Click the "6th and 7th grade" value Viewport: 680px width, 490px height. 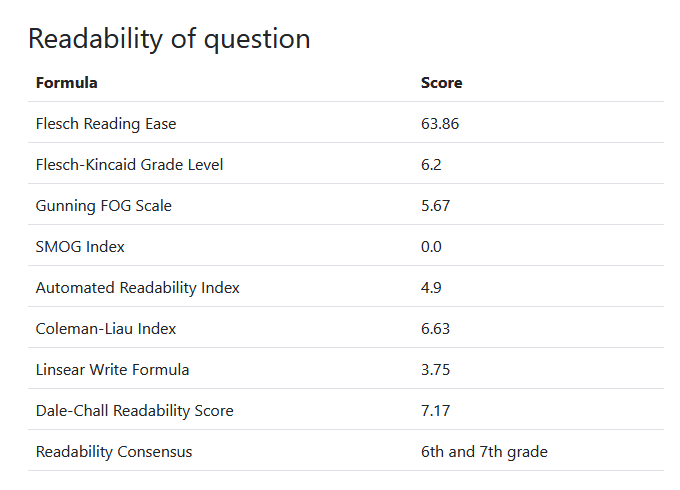click(x=484, y=452)
